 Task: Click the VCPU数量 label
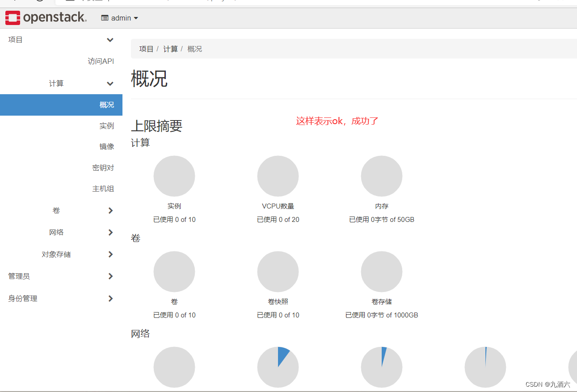278,206
